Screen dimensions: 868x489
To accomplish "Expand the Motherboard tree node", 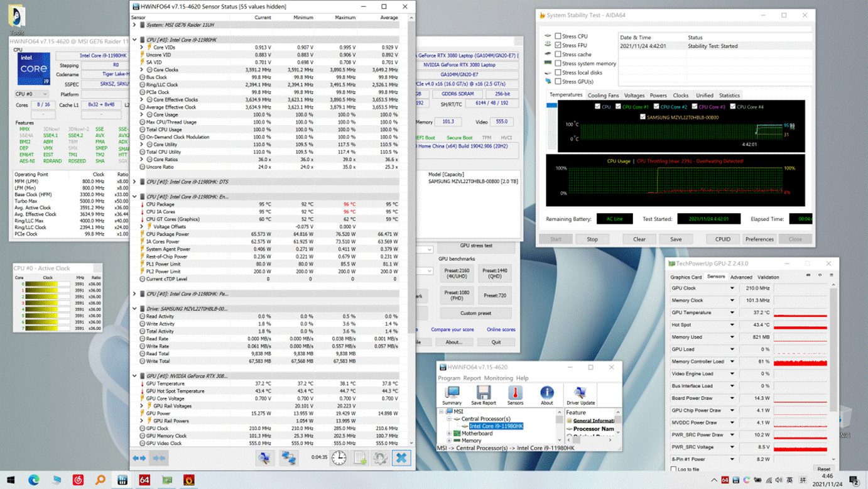I will click(449, 433).
